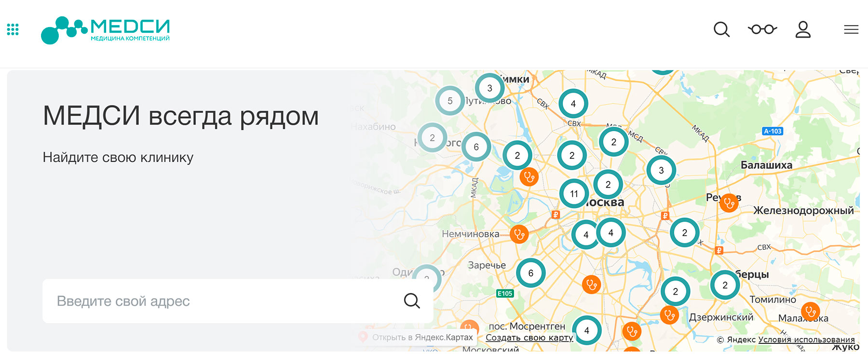868x354 pixels.
Task: Focus the 'Введите свой адрес' address field
Action: tap(238, 301)
